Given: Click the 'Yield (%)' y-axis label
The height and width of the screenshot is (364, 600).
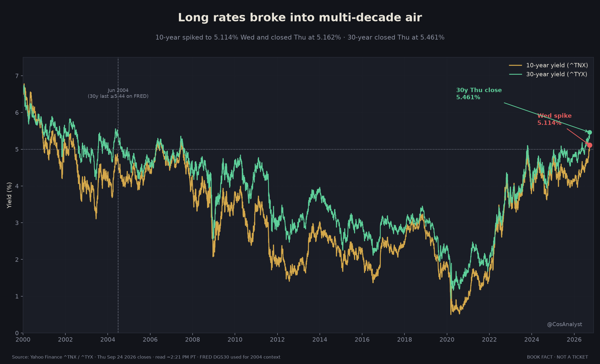Looking at the screenshot, I should click(9, 195).
